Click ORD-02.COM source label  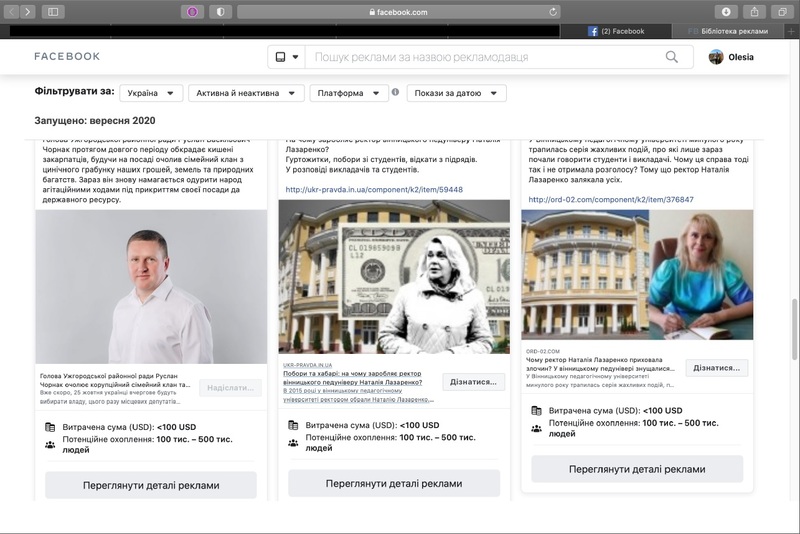coord(543,351)
